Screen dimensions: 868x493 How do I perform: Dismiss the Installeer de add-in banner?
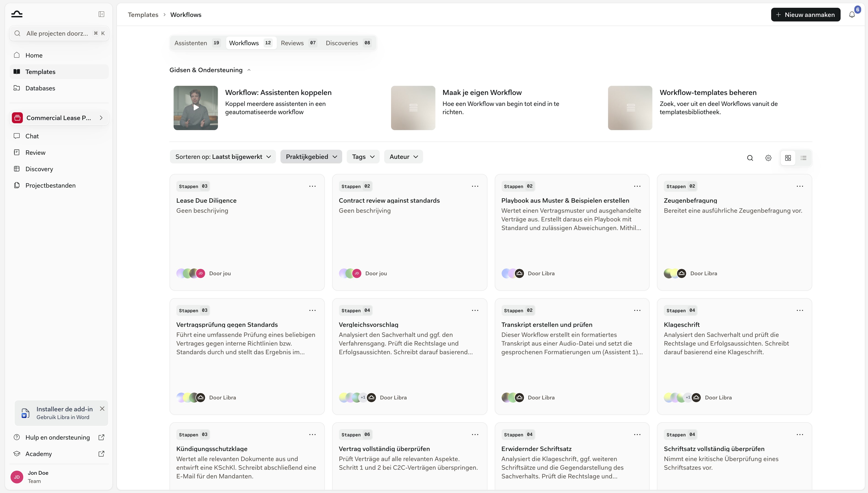click(102, 409)
